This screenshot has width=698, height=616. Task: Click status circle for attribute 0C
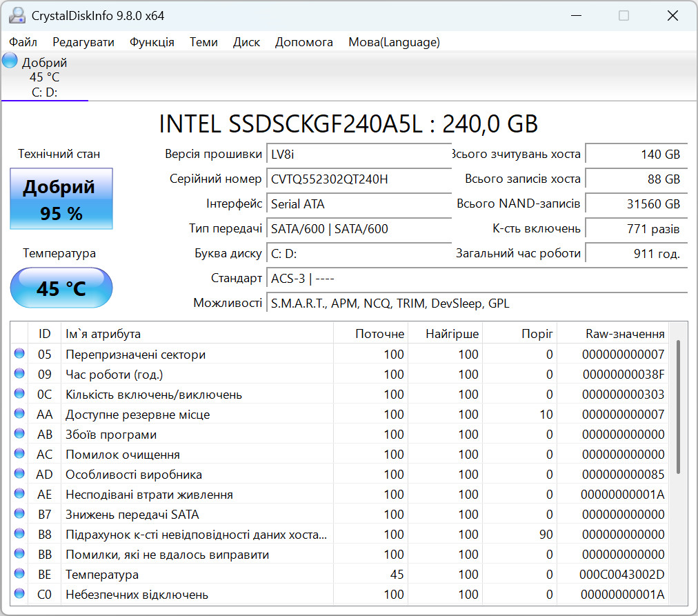(x=19, y=393)
